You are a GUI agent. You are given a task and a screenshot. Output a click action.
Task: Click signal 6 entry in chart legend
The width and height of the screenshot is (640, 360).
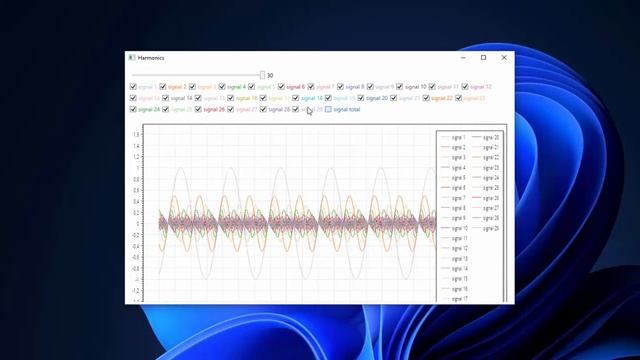coord(453,188)
